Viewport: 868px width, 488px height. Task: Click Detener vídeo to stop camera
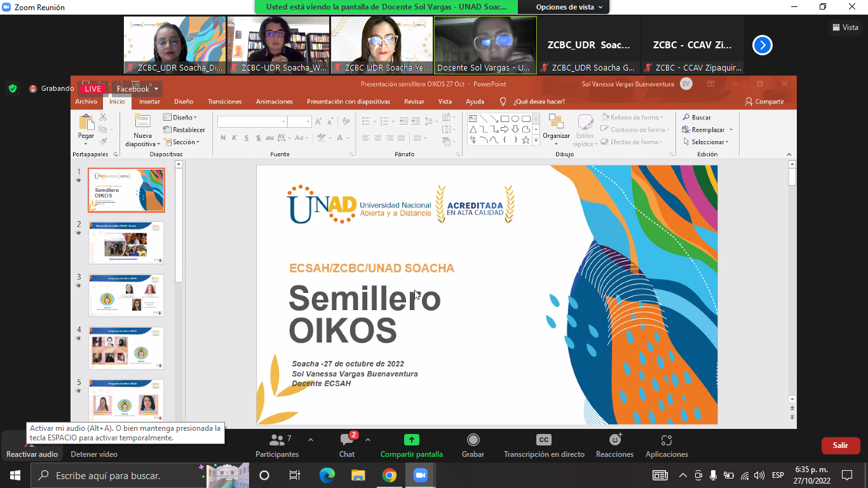[94, 454]
